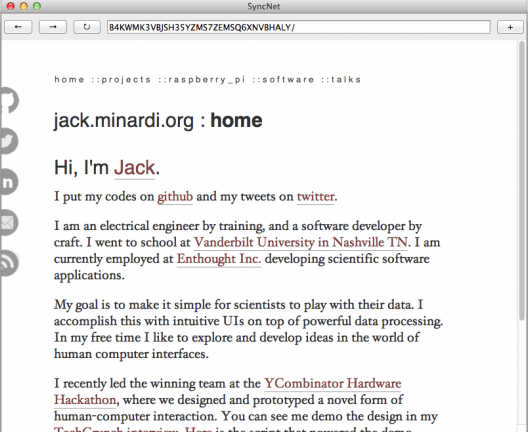Image resolution: width=528 pixels, height=432 pixels.
Task: Follow the Jack link in greeting
Action: tap(134, 168)
